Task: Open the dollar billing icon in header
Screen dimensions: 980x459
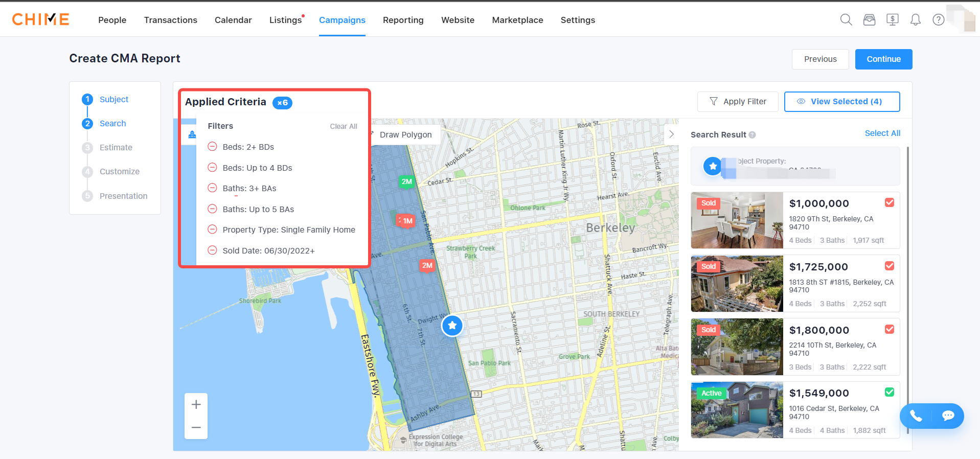Action: (892, 20)
